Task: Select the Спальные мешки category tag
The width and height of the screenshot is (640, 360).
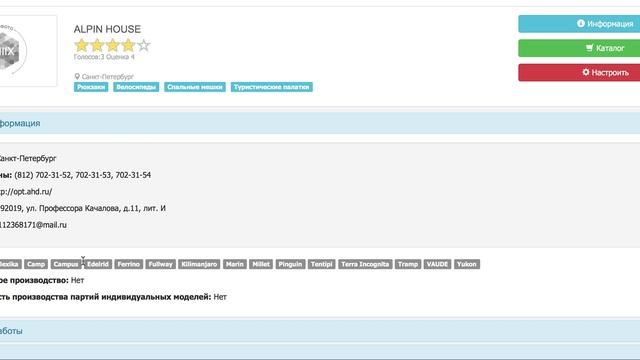Action: [195, 87]
